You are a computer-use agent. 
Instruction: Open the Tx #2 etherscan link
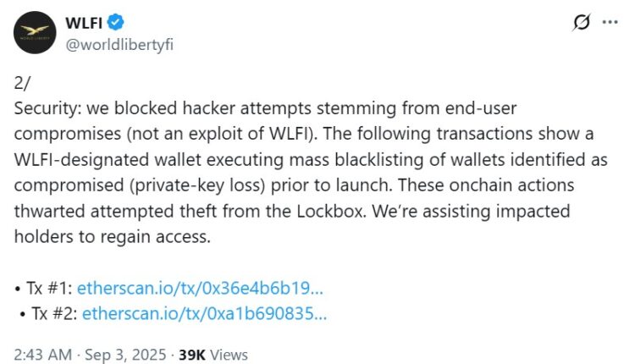(x=204, y=313)
